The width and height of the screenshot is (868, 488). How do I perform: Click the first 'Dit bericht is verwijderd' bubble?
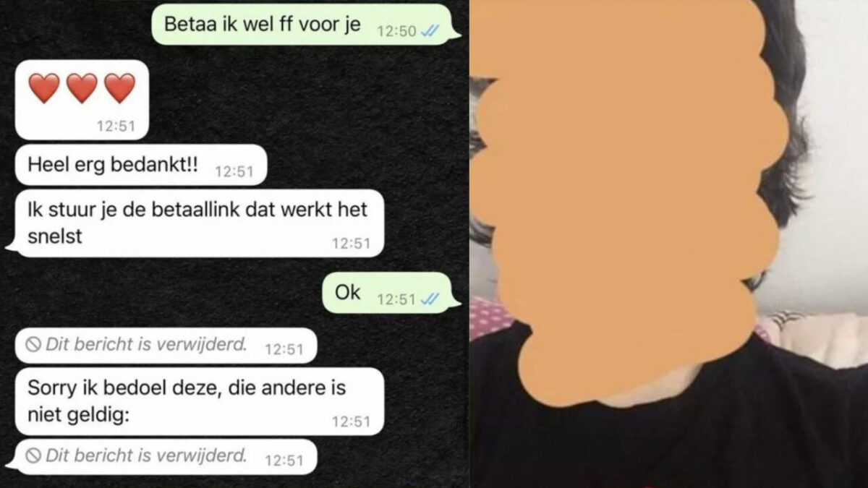click(165, 345)
